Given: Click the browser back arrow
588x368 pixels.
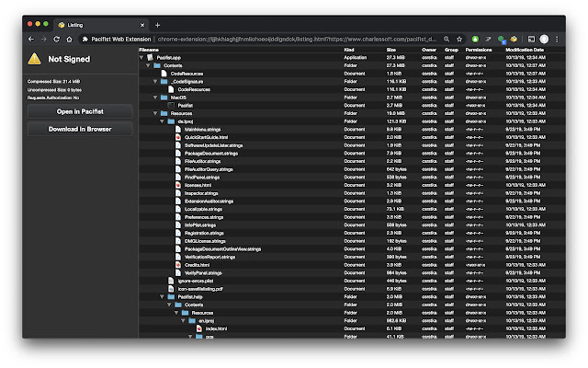Looking at the screenshot, I should pyautogui.click(x=30, y=40).
